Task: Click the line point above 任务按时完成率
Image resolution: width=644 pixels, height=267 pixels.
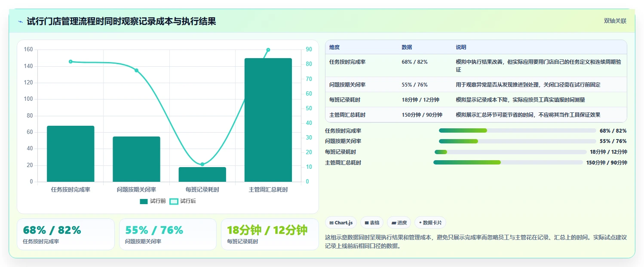Action: click(x=71, y=62)
